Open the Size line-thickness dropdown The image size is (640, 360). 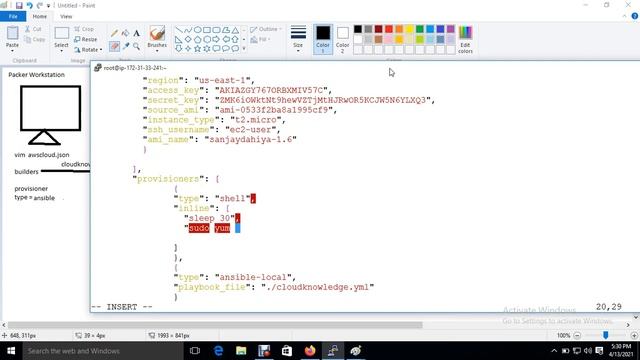[298, 39]
